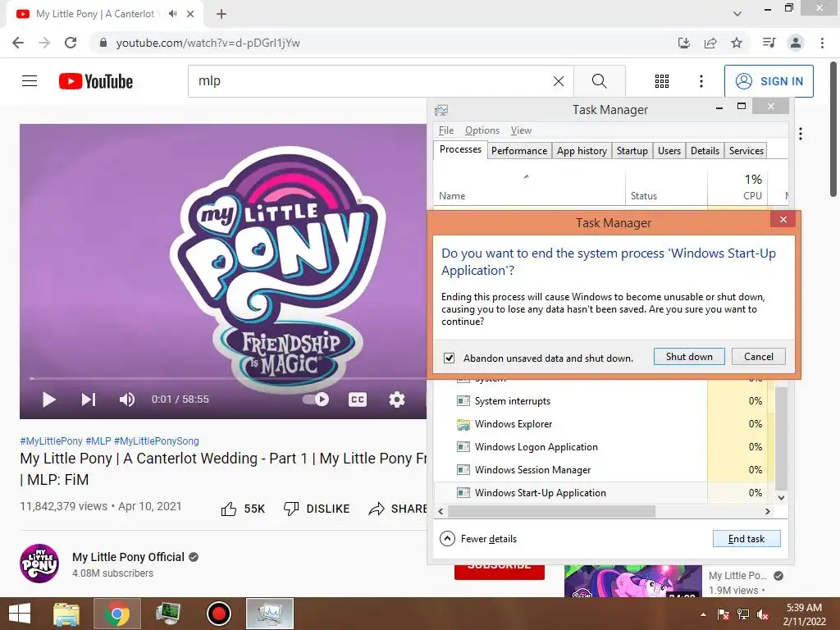Install app icon in address bar
Viewport: 840px width, 630px height.
point(683,43)
